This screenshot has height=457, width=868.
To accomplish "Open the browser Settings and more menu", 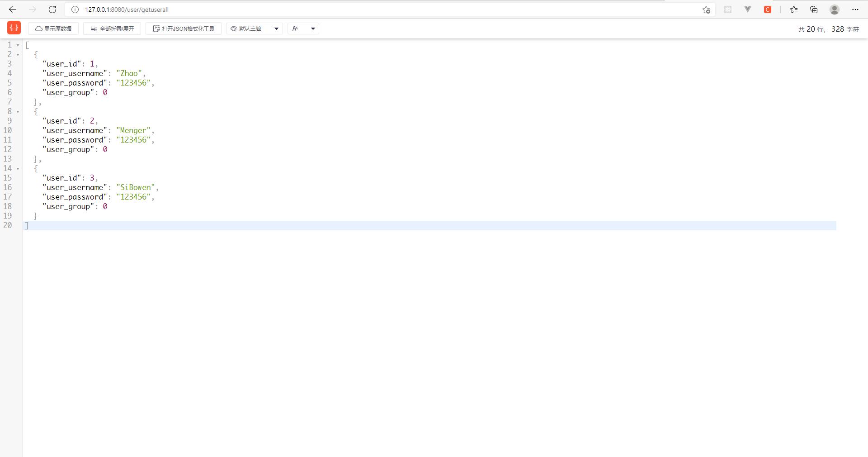I will coord(855,10).
